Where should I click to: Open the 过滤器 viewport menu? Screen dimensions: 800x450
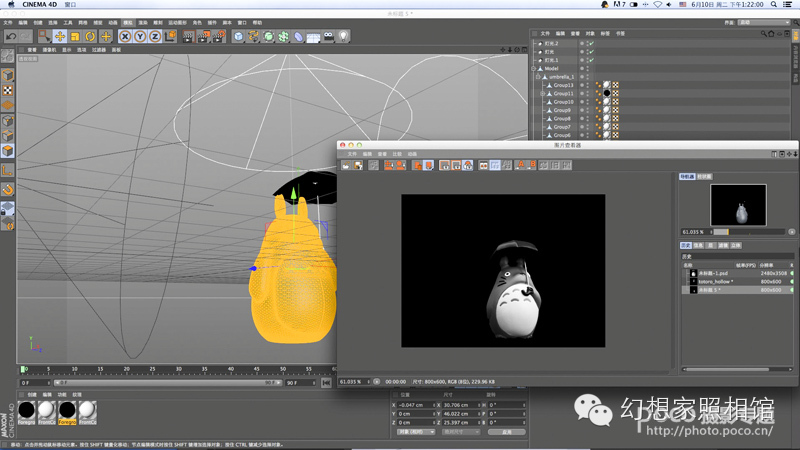point(99,50)
